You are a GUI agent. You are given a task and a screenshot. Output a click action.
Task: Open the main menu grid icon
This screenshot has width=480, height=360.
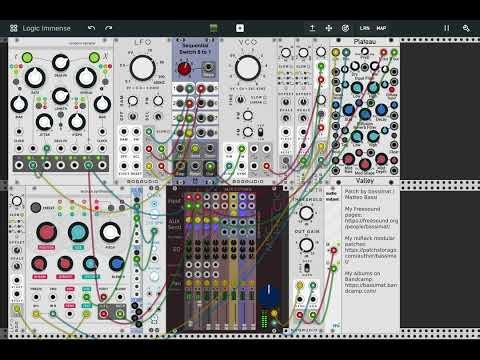(x=14, y=28)
